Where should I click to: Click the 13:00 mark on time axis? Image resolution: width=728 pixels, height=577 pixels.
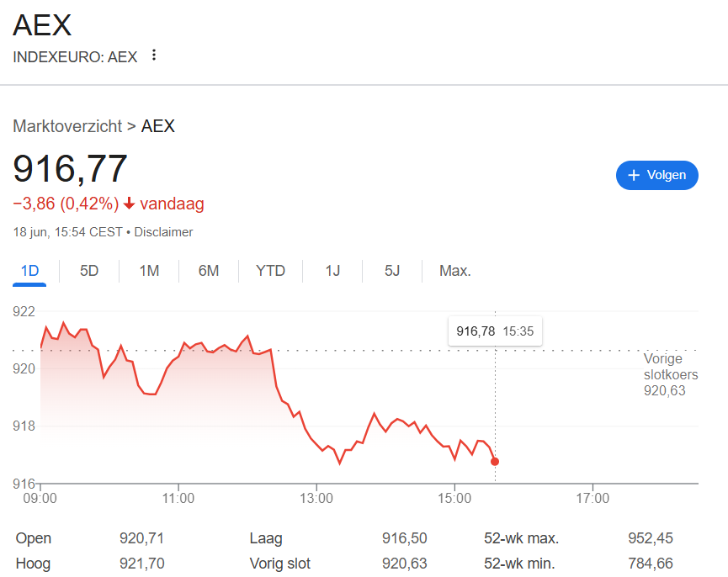click(316, 498)
